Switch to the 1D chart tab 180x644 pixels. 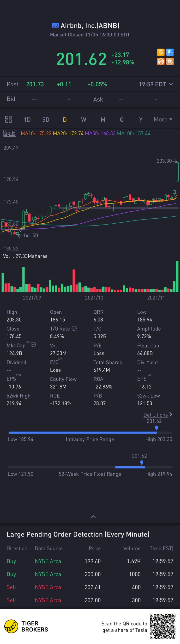pos(27,119)
